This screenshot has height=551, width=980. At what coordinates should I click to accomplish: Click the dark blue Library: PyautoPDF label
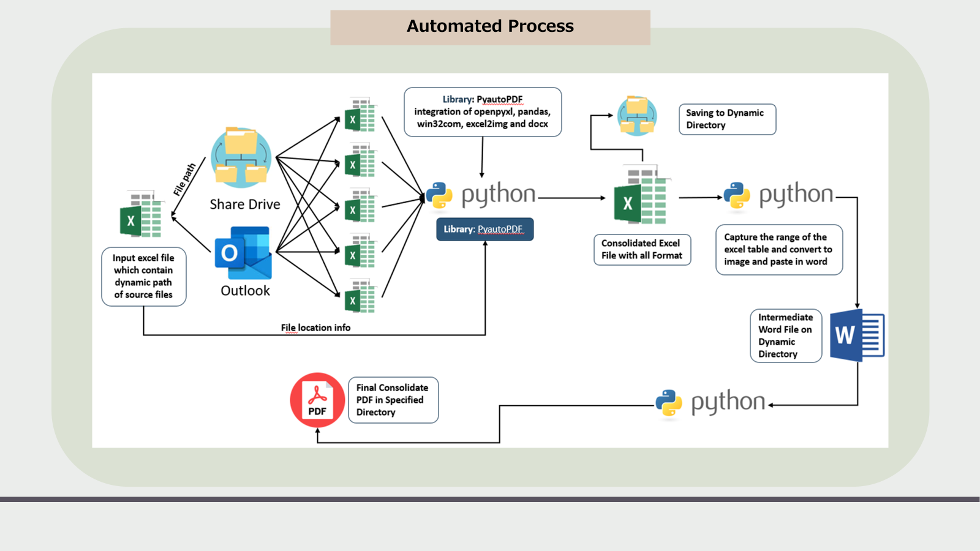484,230
